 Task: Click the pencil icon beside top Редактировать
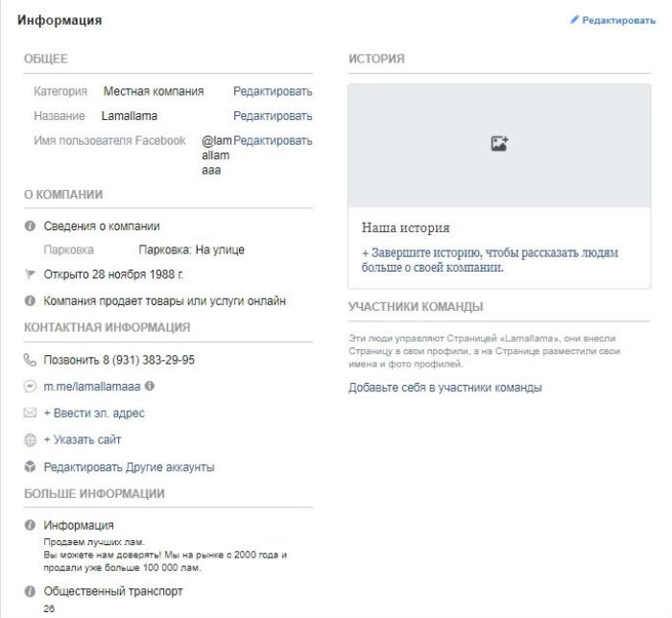point(574,19)
